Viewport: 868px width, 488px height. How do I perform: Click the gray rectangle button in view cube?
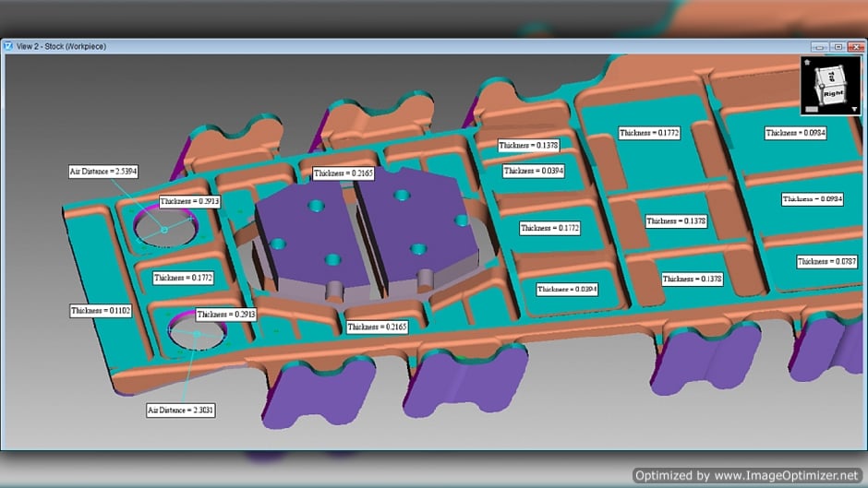pyautogui.click(x=812, y=109)
